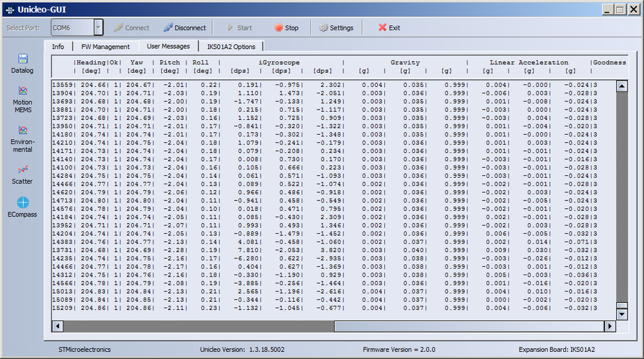The height and width of the screenshot is (359, 644).
Task: Click the Pitch column header
Action: [170, 63]
